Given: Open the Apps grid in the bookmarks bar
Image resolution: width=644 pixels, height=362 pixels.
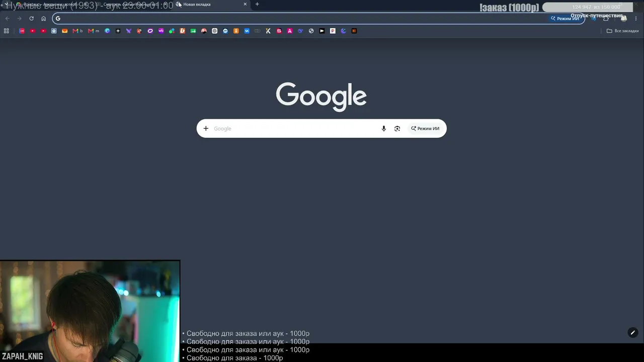Looking at the screenshot, I should 7,31.
